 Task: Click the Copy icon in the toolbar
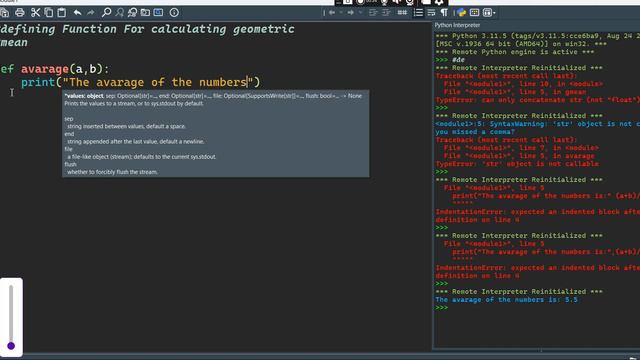(49, 13)
